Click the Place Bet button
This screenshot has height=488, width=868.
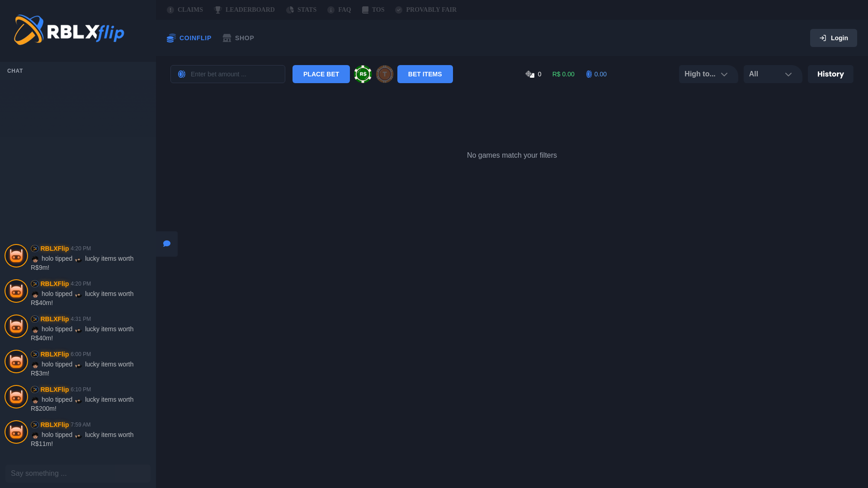coord(321,74)
